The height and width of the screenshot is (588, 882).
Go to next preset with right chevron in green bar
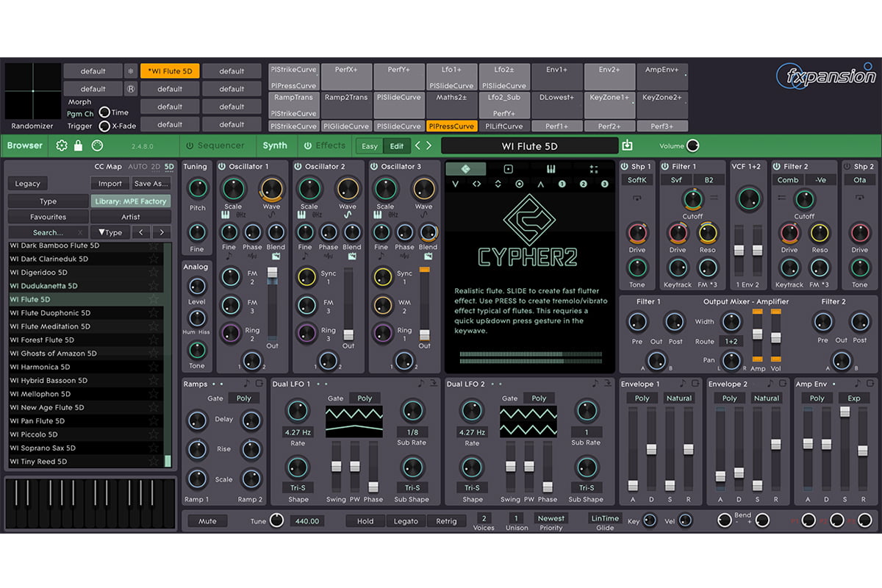point(429,146)
